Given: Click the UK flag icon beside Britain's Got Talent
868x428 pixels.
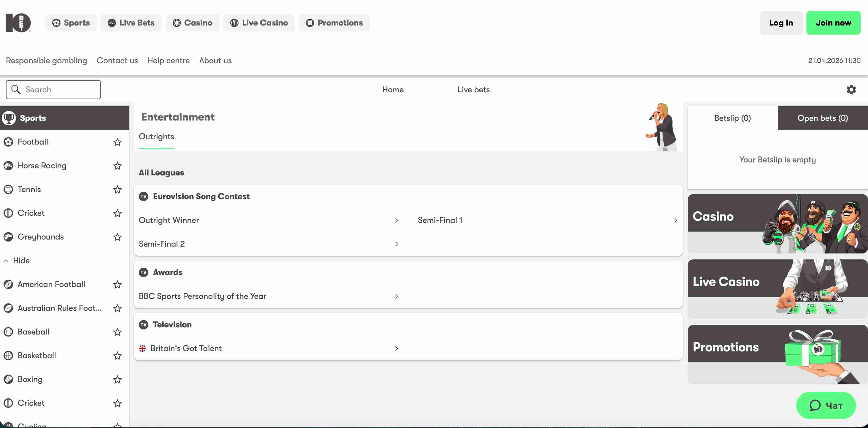Looking at the screenshot, I should pos(142,348).
